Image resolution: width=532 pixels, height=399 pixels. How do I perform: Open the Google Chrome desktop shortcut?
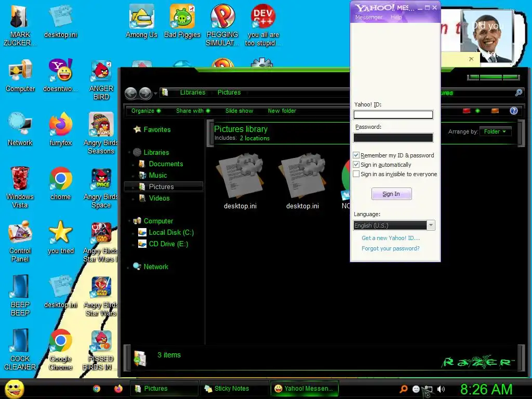click(60, 350)
